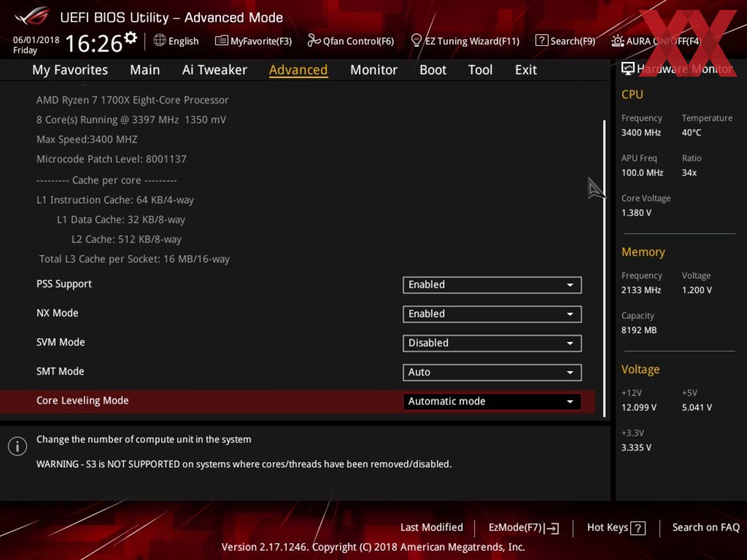The width and height of the screenshot is (747, 560).
Task: Click the AURA ON/OFF light icon
Action: point(617,41)
